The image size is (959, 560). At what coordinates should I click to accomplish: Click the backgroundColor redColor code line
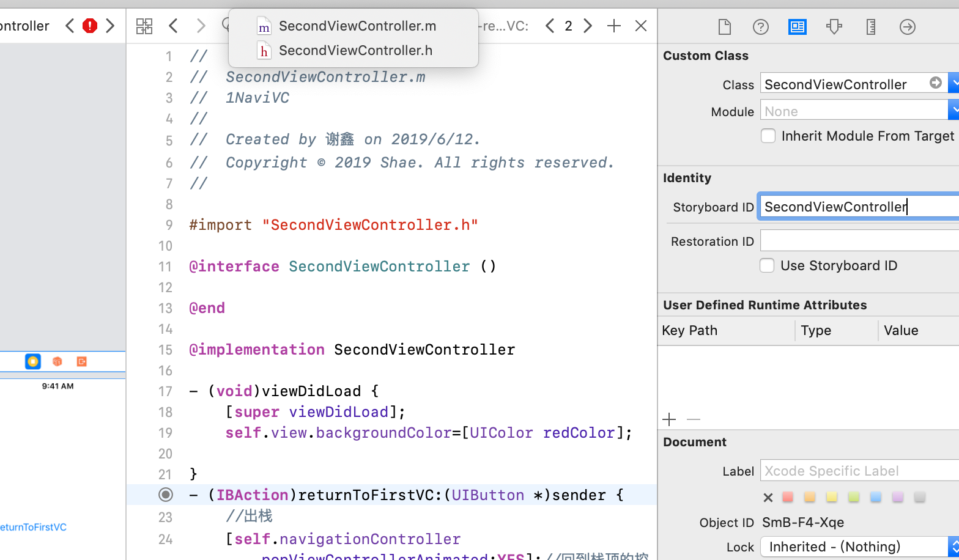[429, 433]
